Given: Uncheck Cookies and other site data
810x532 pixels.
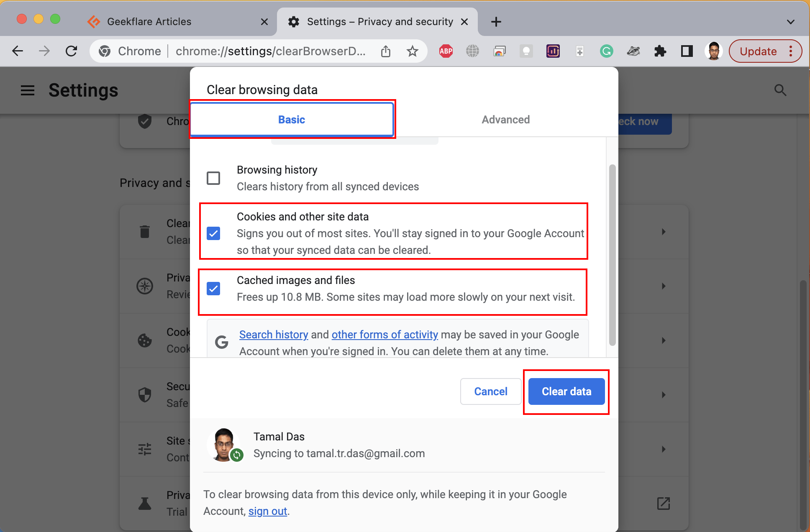Looking at the screenshot, I should click(x=213, y=233).
